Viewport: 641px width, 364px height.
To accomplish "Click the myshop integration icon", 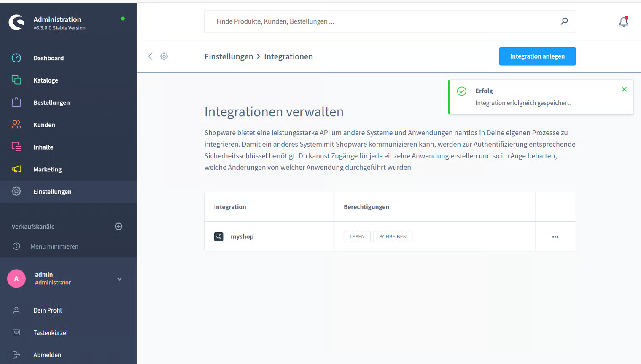I will [218, 237].
